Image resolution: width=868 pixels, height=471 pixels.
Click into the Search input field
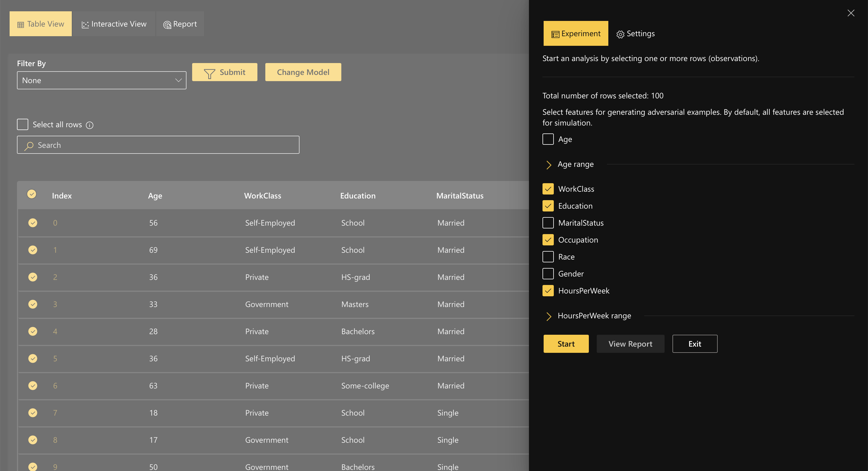coord(165,145)
